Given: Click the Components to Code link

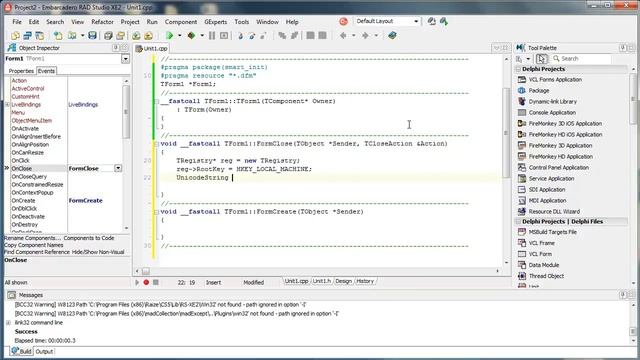Looking at the screenshot, I should pos(89,238).
